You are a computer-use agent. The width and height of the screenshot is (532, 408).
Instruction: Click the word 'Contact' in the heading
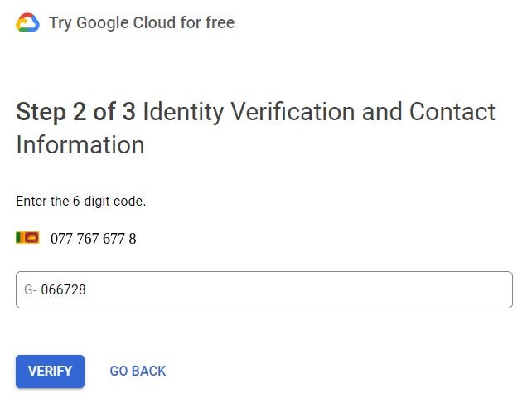point(452,111)
